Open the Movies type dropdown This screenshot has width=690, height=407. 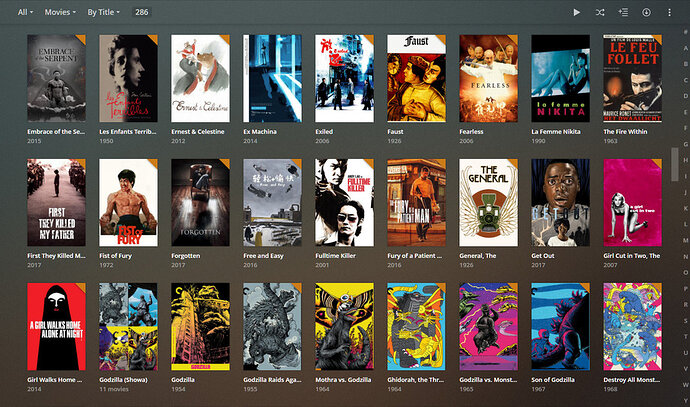(x=60, y=12)
